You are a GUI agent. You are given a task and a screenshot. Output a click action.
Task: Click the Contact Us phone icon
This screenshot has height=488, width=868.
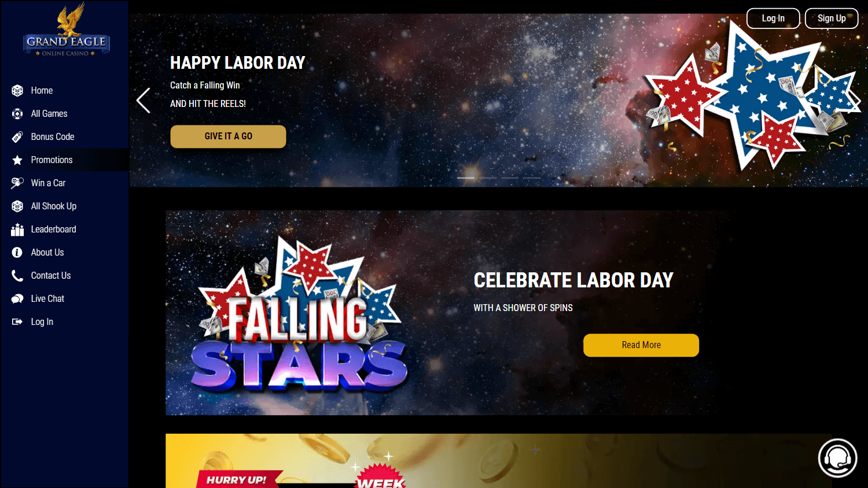click(x=17, y=276)
